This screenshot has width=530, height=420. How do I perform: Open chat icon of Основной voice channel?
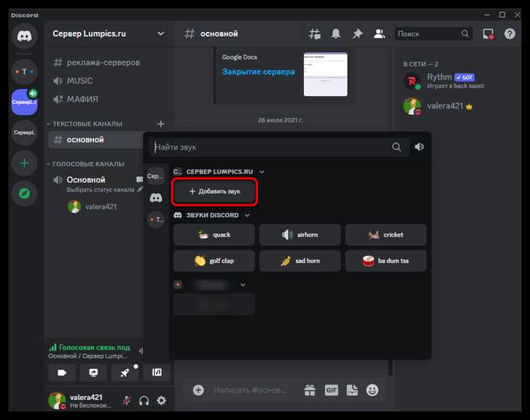(139, 179)
